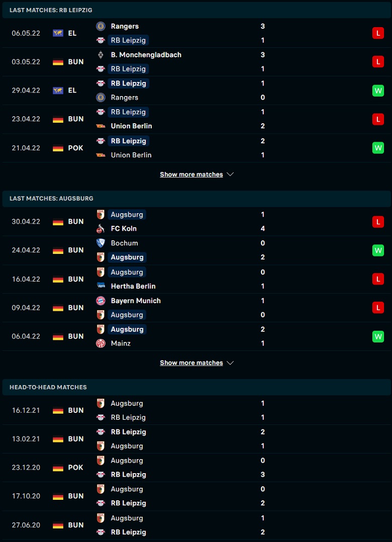Click the Union Berlin crest on 23.04.22
The height and width of the screenshot is (542, 392).
(101, 126)
